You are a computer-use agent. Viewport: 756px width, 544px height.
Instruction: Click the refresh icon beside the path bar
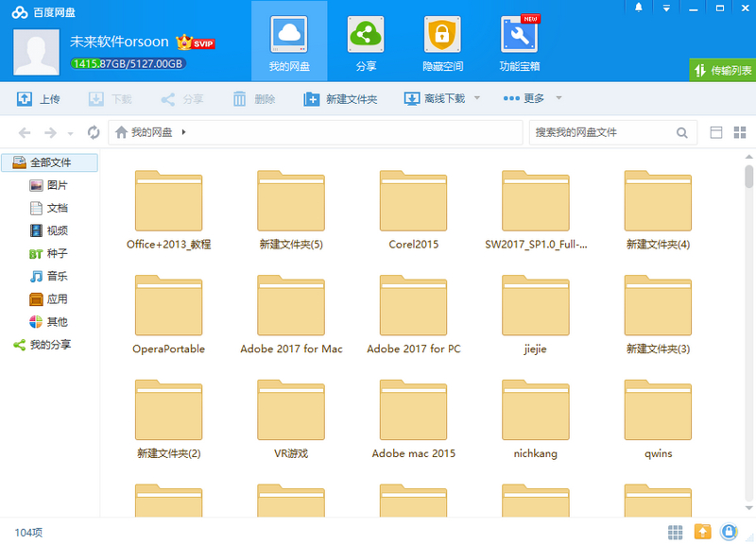click(94, 132)
